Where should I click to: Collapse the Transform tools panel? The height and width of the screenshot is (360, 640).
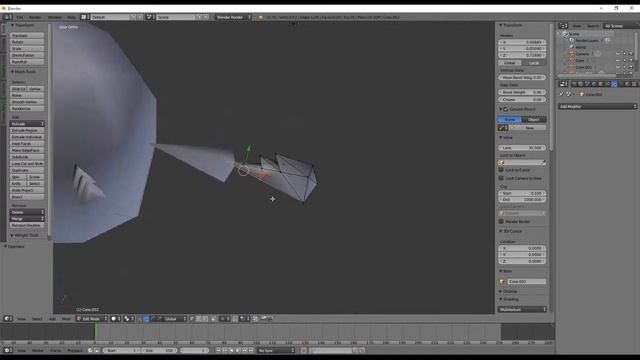tap(23, 25)
